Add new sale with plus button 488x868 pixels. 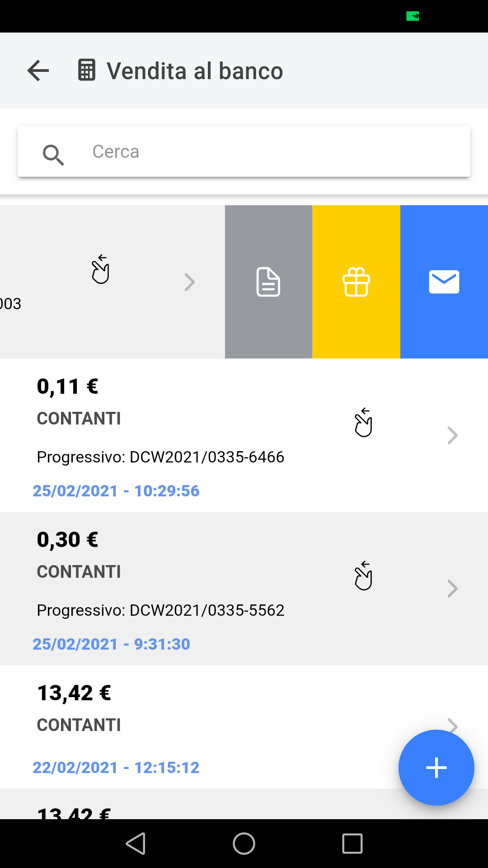point(436,767)
